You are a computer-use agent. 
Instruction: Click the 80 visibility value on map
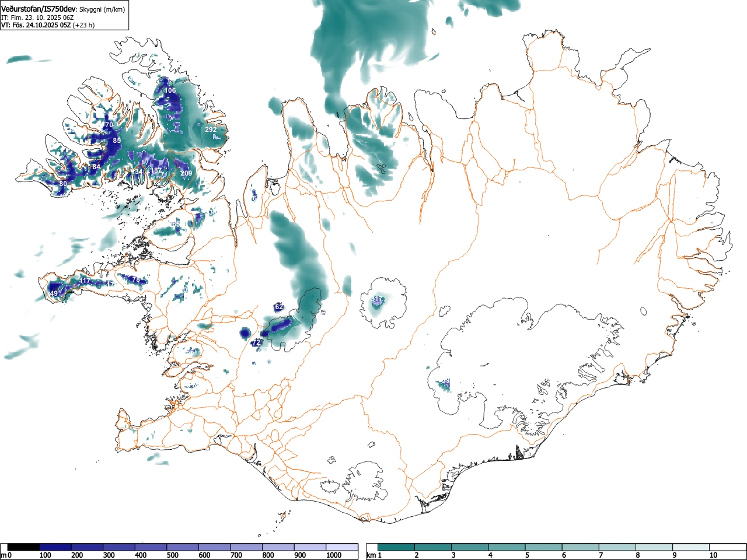tap(63, 184)
